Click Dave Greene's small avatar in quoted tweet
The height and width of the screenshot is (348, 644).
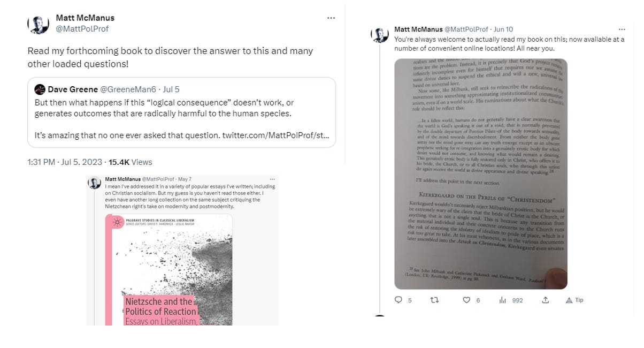tap(40, 89)
